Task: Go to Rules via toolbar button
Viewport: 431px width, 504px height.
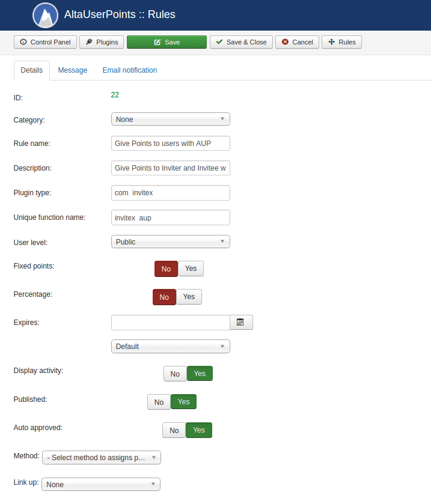Action: 341,42
